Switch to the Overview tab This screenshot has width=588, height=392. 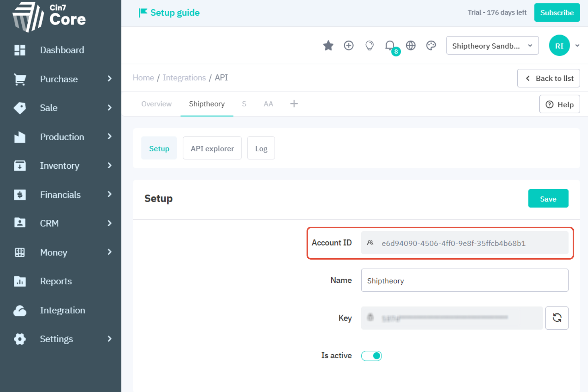click(156, 104)
